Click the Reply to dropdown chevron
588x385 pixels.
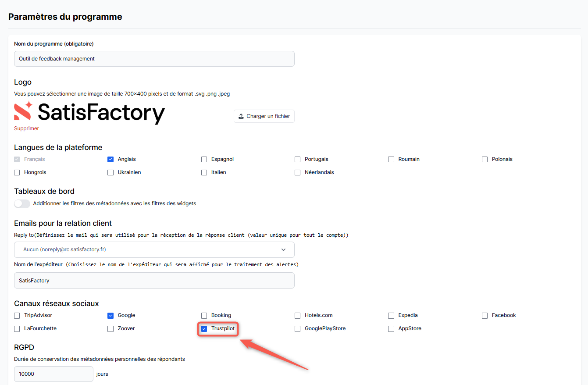coord(284,250)
